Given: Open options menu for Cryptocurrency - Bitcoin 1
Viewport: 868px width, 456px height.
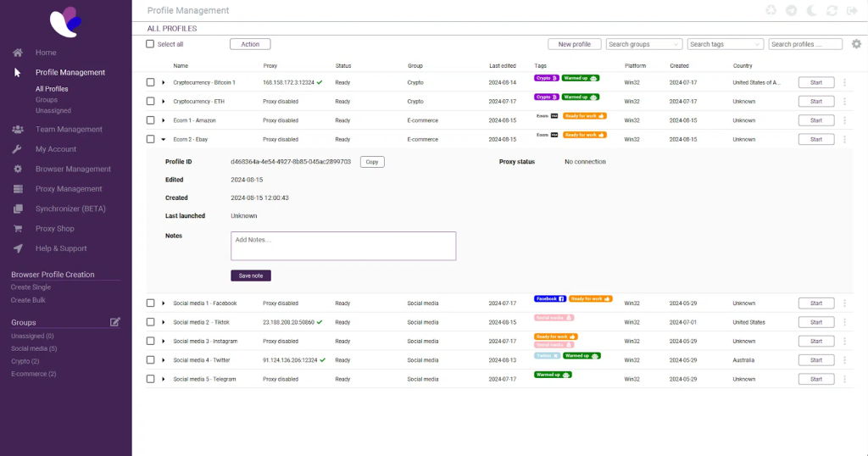Looking at the screenshot, I should (x=844, y=82).
